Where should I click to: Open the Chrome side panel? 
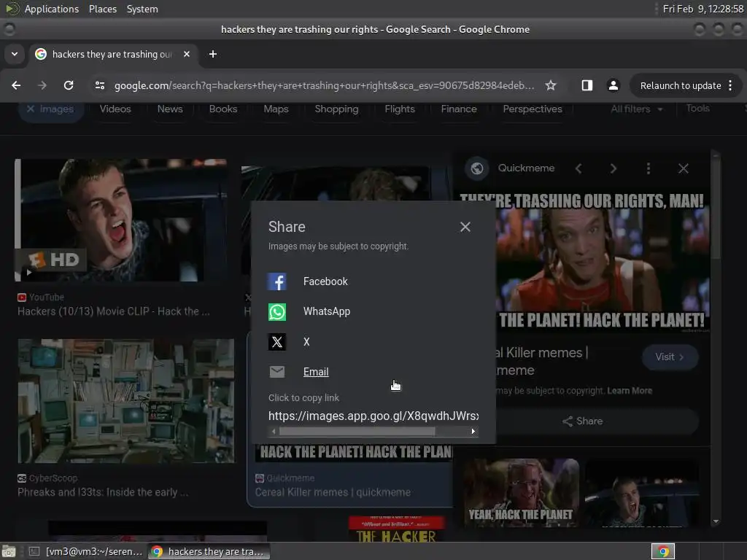pos(587,85)
